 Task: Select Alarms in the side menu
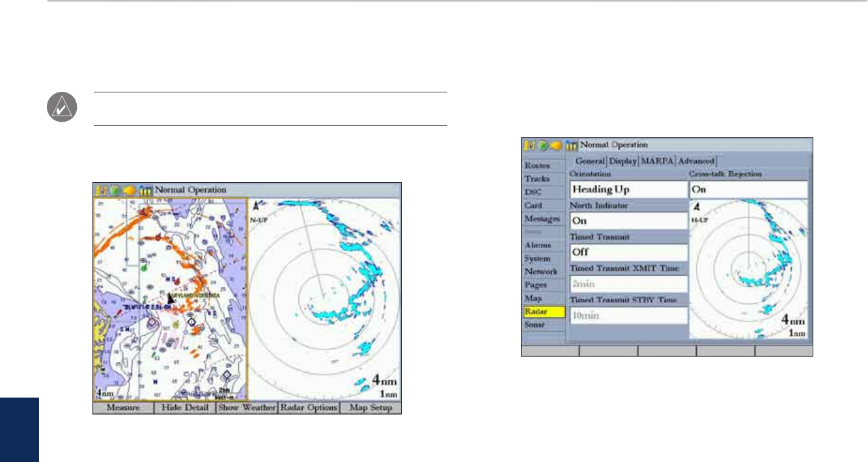[x=543, y=245]
